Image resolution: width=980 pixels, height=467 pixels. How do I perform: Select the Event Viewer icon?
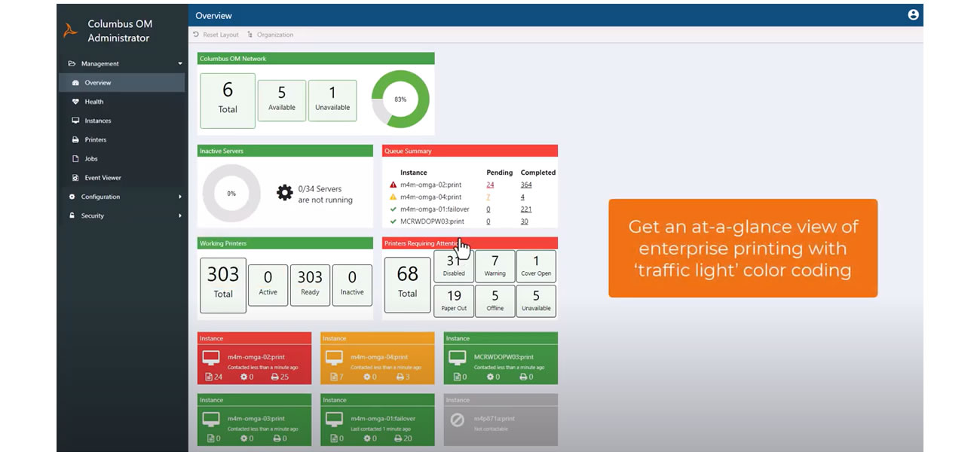(x=75, y=178)
